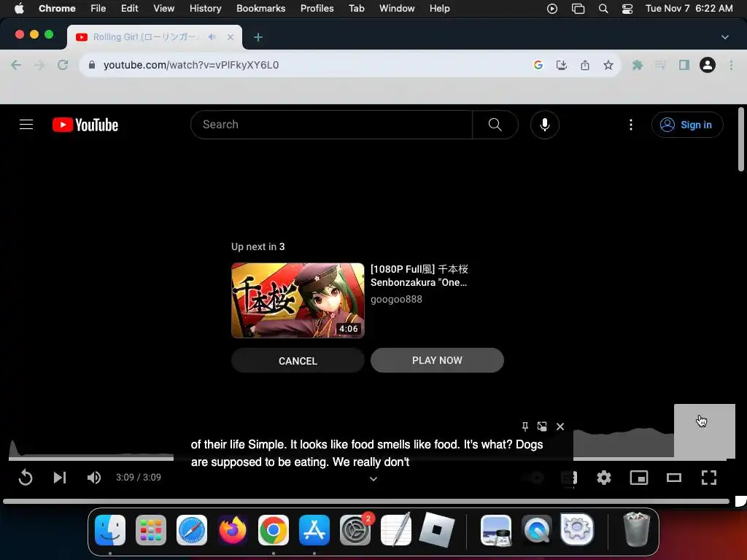Play the next video now

437,360
